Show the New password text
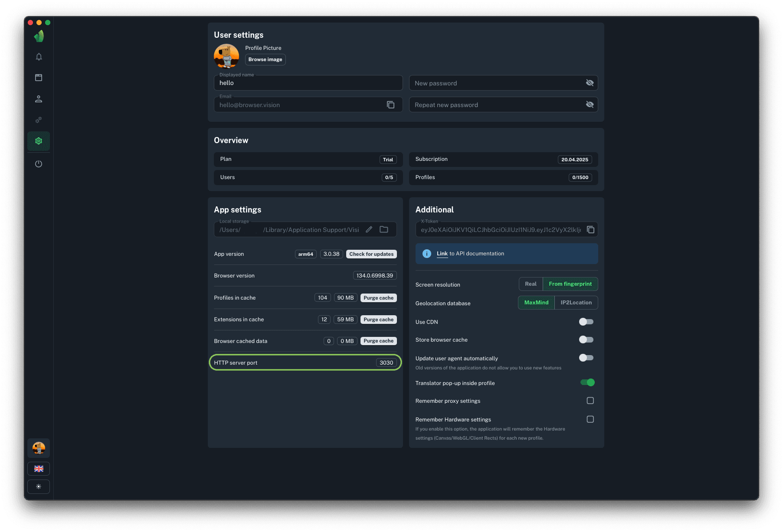This screenshot has width=783, height=532. click(590, 83)
